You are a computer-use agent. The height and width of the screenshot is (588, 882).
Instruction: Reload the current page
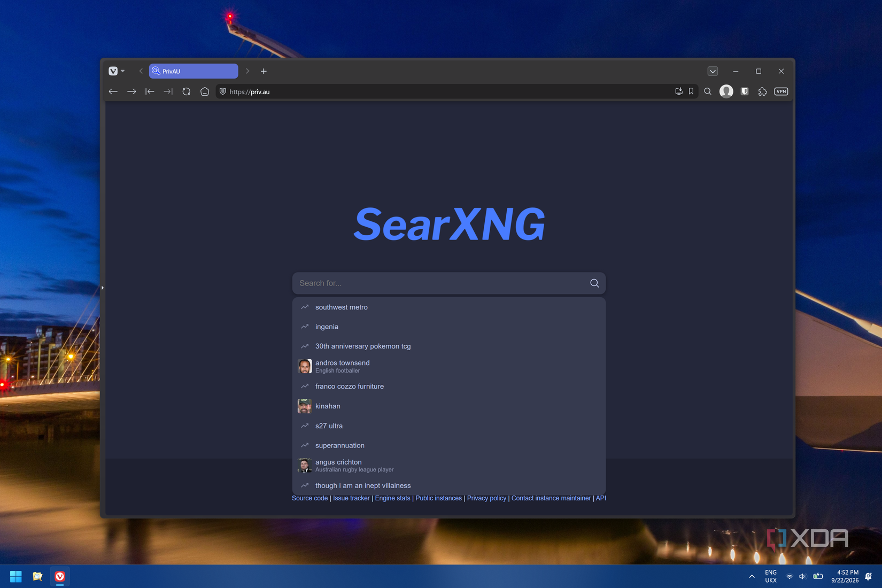tap(186, 92)
